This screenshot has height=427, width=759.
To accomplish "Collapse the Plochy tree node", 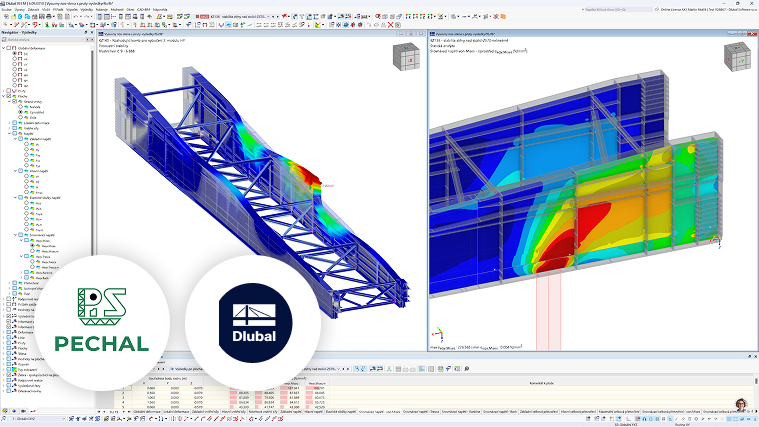I will [x=3, y=96].
